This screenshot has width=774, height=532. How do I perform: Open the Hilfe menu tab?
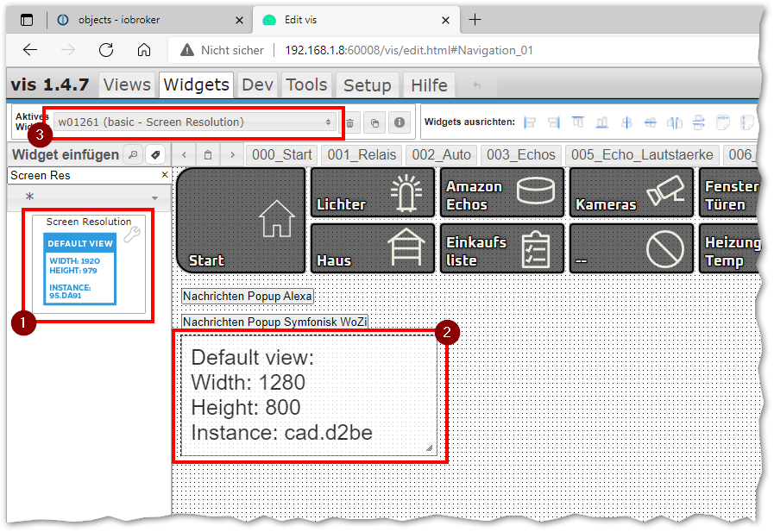click(x=429, y=84)
